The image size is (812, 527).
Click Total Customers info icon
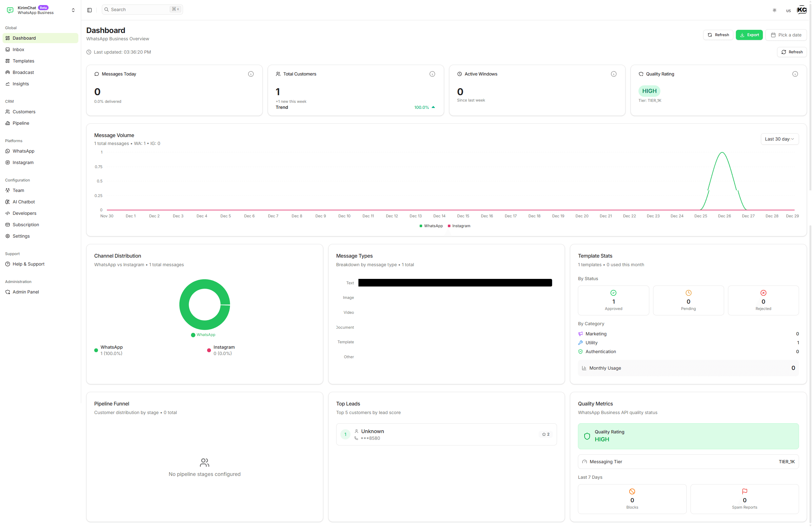point(432,74)
